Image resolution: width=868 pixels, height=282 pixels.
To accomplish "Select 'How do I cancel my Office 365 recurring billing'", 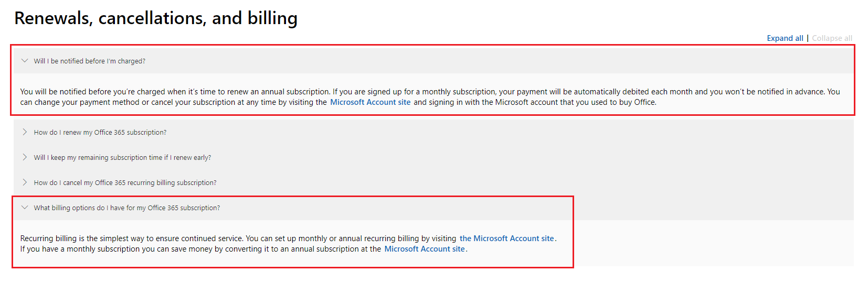I will 125,183.
